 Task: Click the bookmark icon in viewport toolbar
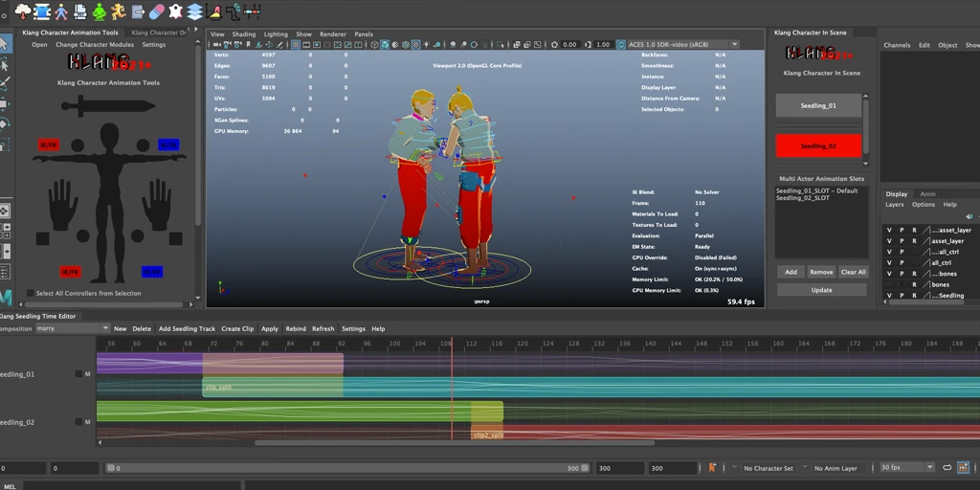(248, 44)
